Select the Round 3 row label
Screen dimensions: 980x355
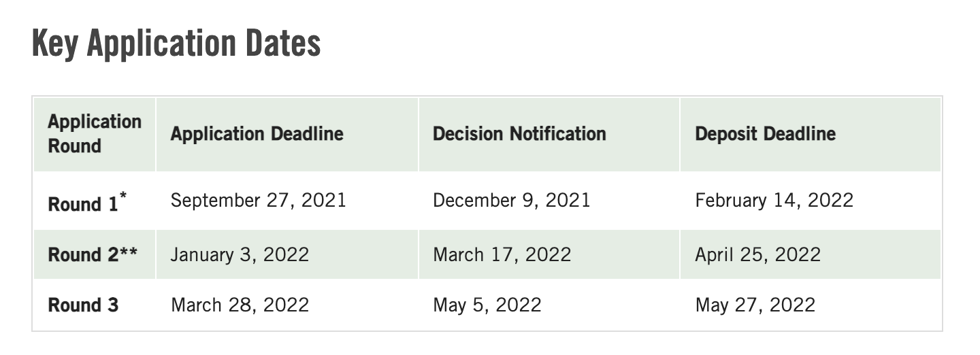pos(83,305)
